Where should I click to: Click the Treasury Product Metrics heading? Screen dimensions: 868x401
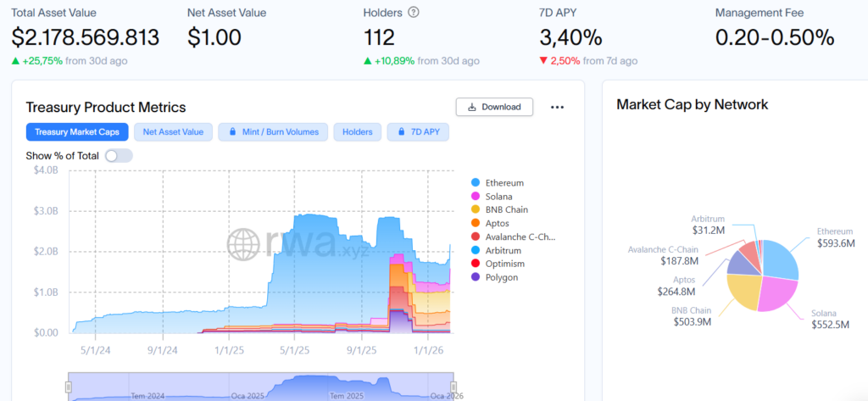106,107
